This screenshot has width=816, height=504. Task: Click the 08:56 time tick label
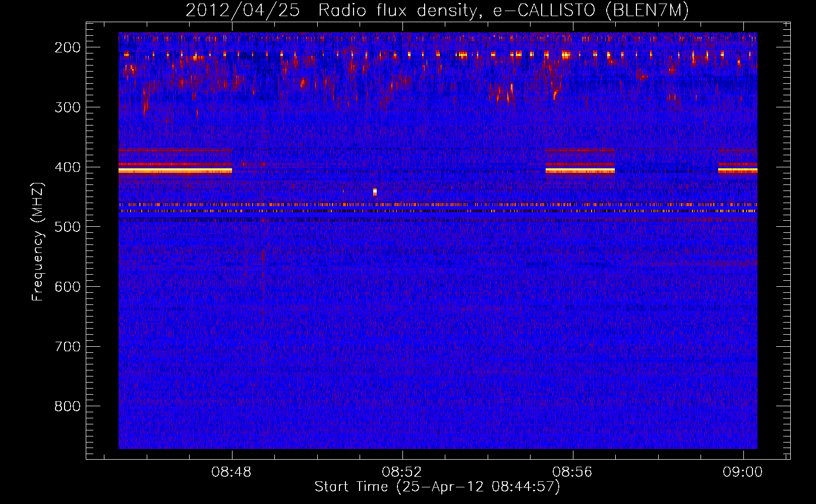coord(572,472)
